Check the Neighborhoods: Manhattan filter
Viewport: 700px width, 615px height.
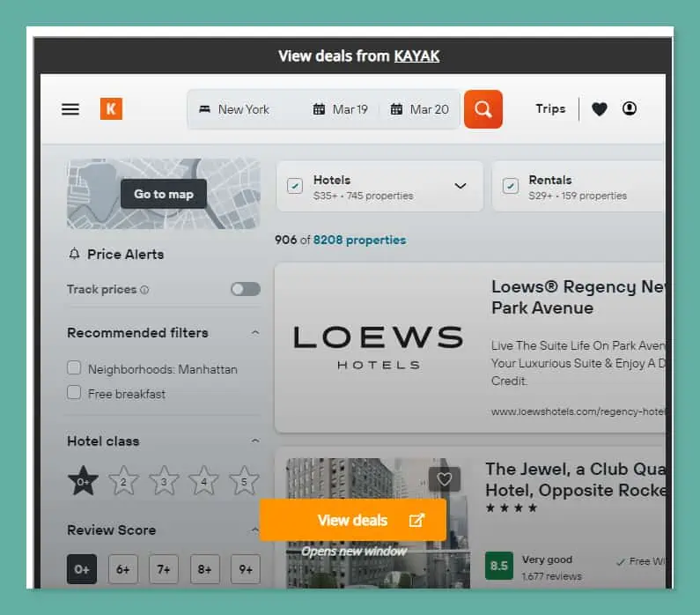tap(74, 367)
